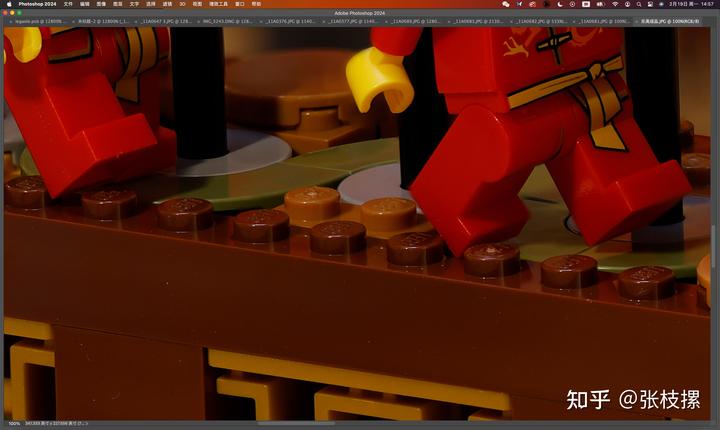Switch to the _11A0377.JPG document tab

pos(353,21)
